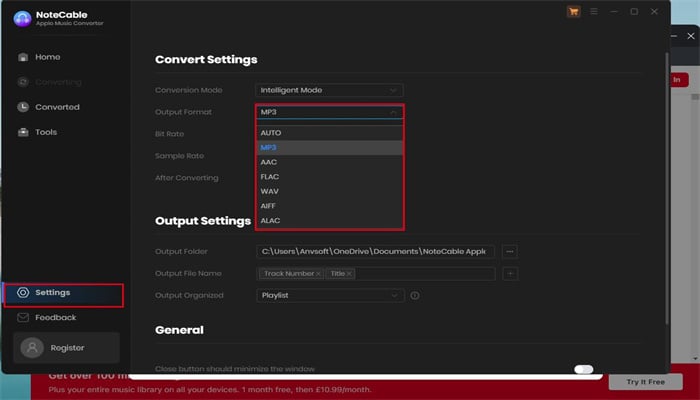Click the Feedback envelope icon
This screenshot has width=700, height=400.
pyautogui.click(x=23, y=317)
